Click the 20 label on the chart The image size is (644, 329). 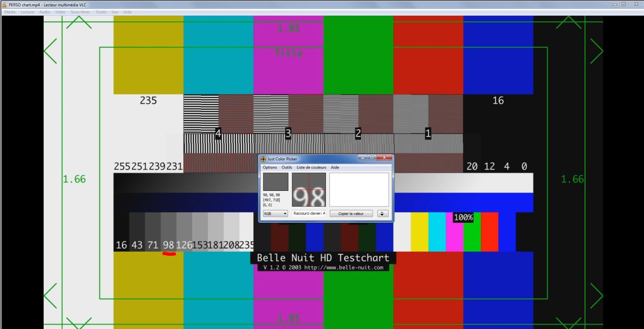coord(472,166)
